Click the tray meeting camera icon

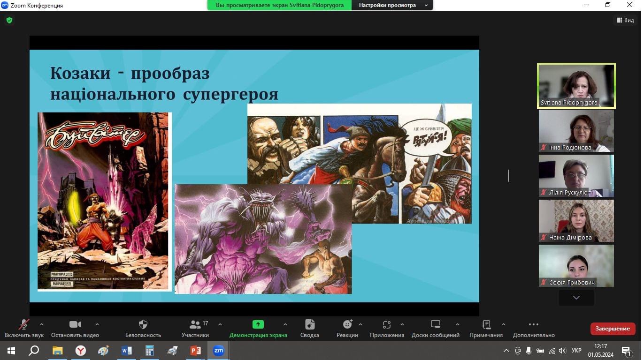pyautogui.click(x=518, y=351)
